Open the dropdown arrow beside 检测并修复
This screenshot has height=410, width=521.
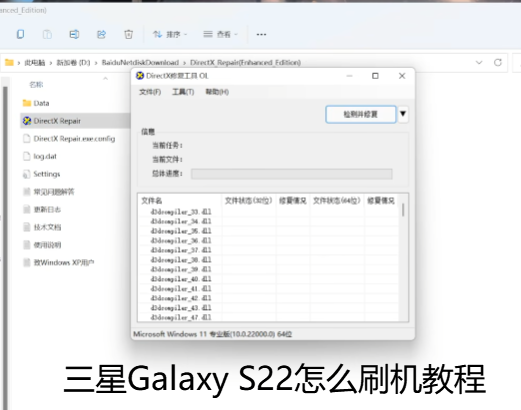point(403,114)
